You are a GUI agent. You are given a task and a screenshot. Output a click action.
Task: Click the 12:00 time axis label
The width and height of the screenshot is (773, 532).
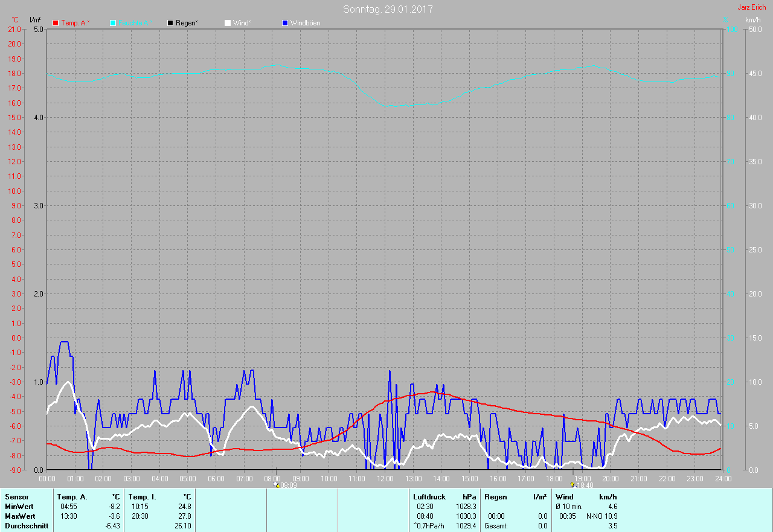385,479
